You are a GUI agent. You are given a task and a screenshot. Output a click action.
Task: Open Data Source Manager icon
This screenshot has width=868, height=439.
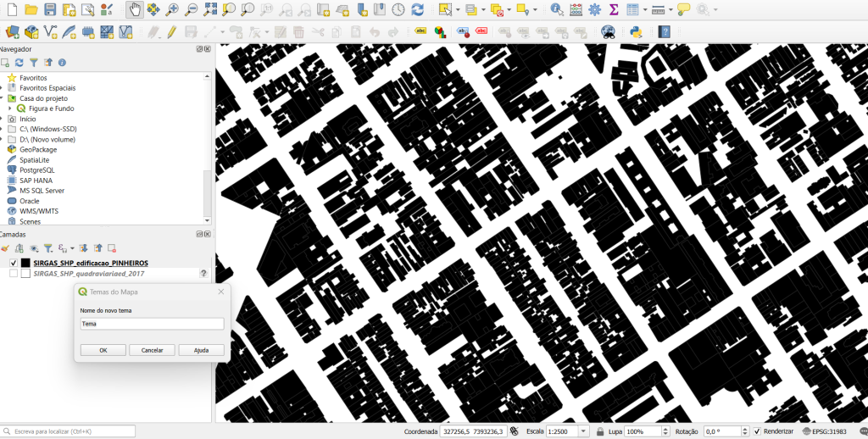click(12, 31)
